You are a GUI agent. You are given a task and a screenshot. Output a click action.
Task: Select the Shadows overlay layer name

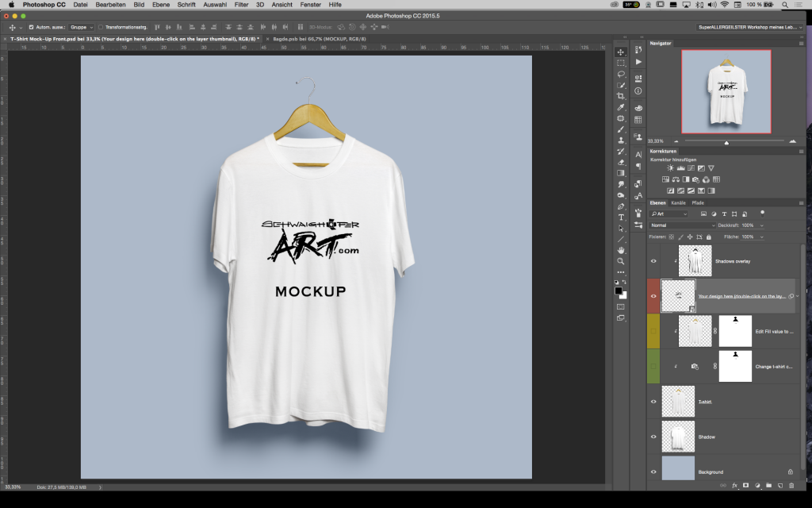click(733, 261)
